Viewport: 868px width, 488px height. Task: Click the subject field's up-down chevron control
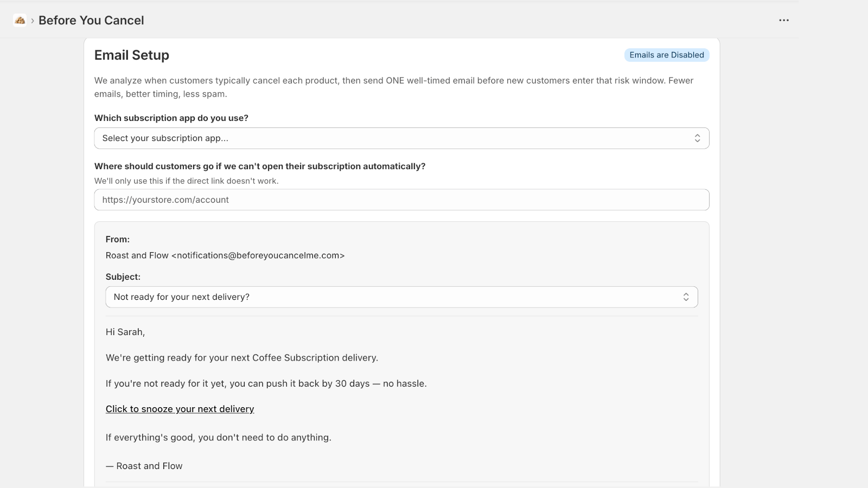click(687, 297)
